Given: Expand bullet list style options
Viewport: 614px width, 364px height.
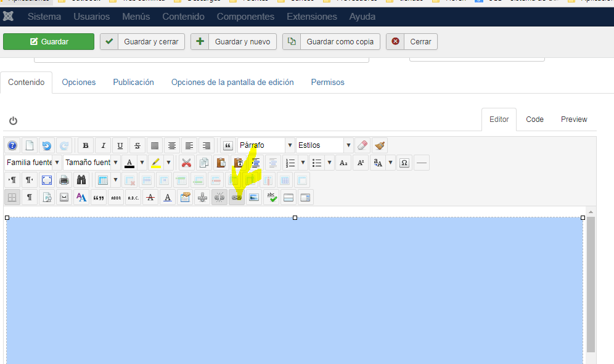Looking at the screenshot, I should coord(329,163).
